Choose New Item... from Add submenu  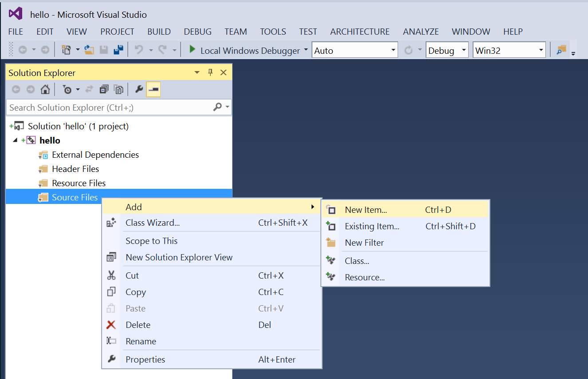point(405,210)
